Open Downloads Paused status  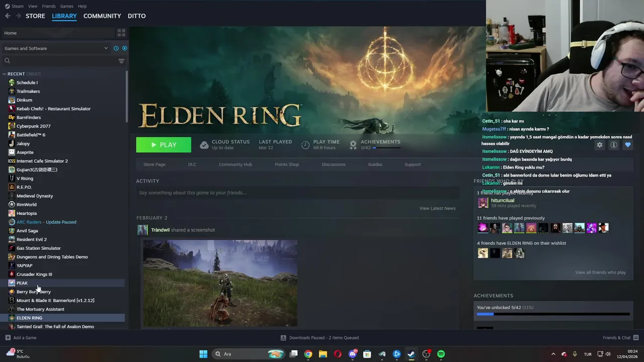(319, 338)
